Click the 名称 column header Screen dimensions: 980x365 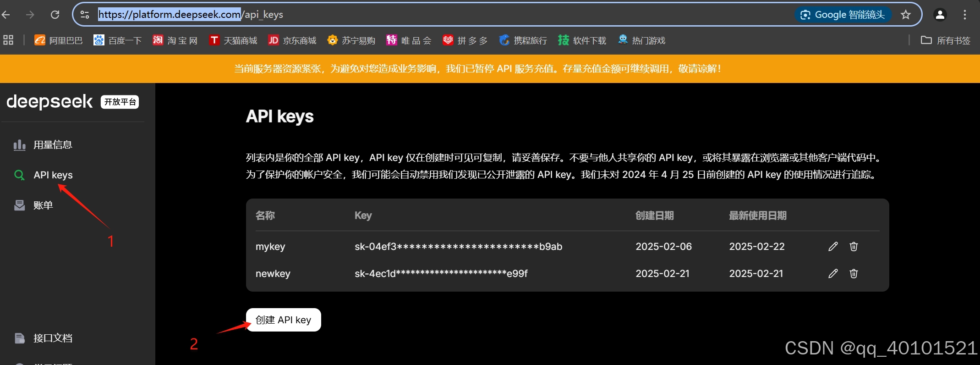265,216
